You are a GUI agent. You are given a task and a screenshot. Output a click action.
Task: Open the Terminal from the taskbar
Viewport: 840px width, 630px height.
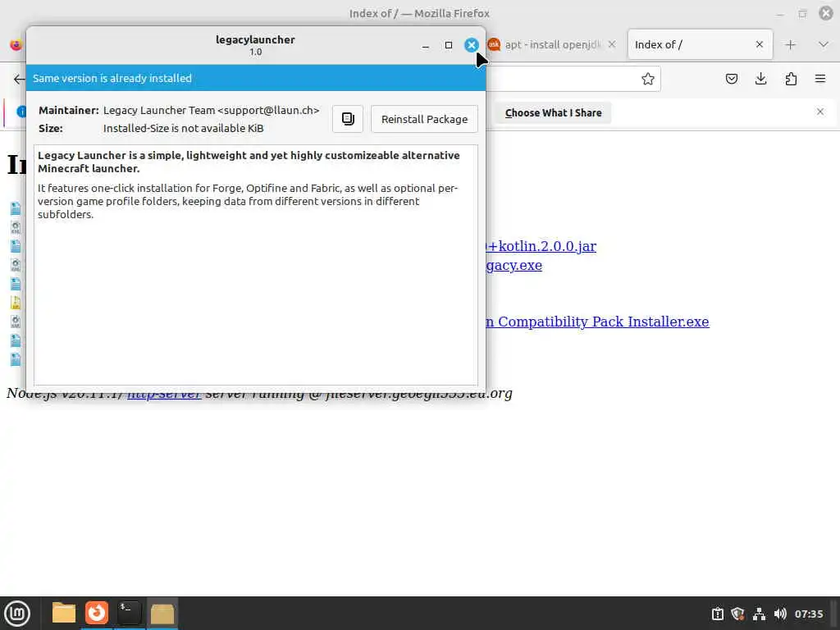click(129, 614)
